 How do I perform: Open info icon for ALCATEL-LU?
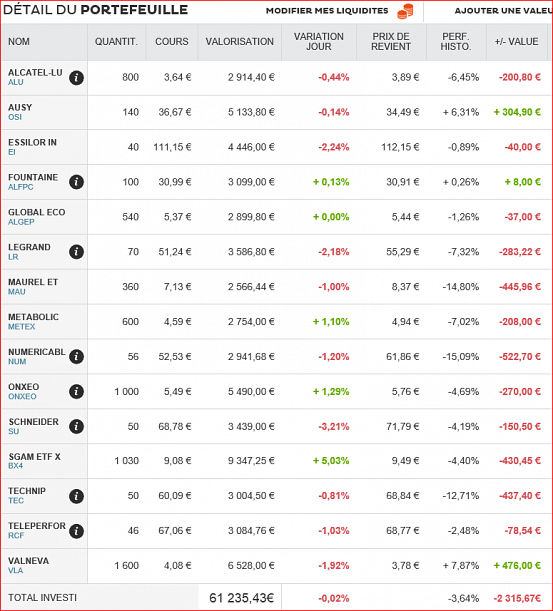tap(76, 78)
